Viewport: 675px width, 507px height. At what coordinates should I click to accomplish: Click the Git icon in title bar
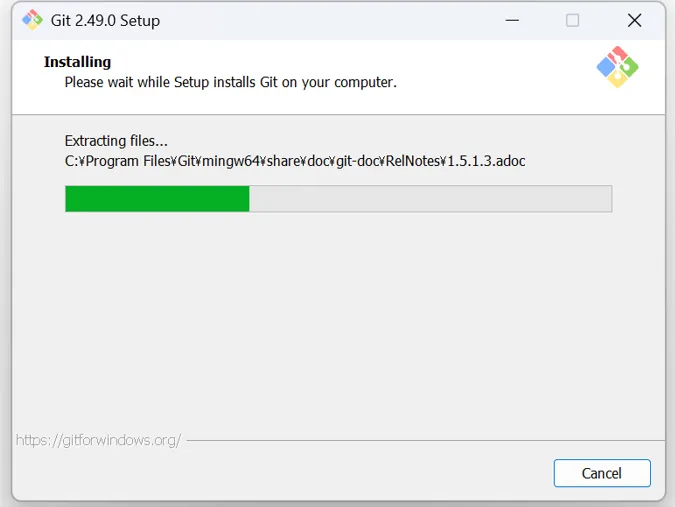coord(32,20)
